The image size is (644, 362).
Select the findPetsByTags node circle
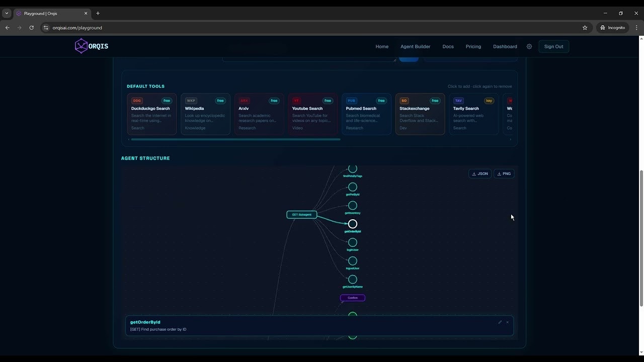pyautogui.click(x=353, y=169)
